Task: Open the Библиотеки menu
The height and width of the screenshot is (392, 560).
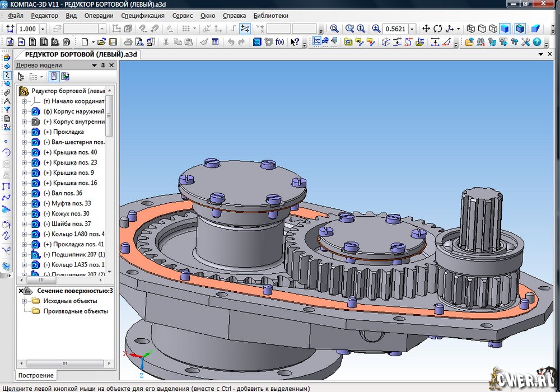Action: click(x=270, y=16)
